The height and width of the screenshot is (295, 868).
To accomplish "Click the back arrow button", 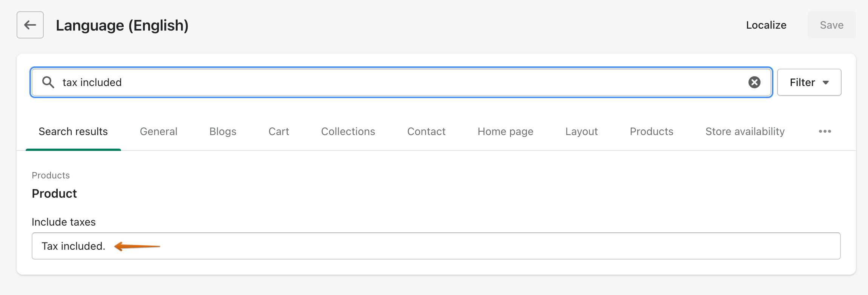I will click(x=30, y=25).
